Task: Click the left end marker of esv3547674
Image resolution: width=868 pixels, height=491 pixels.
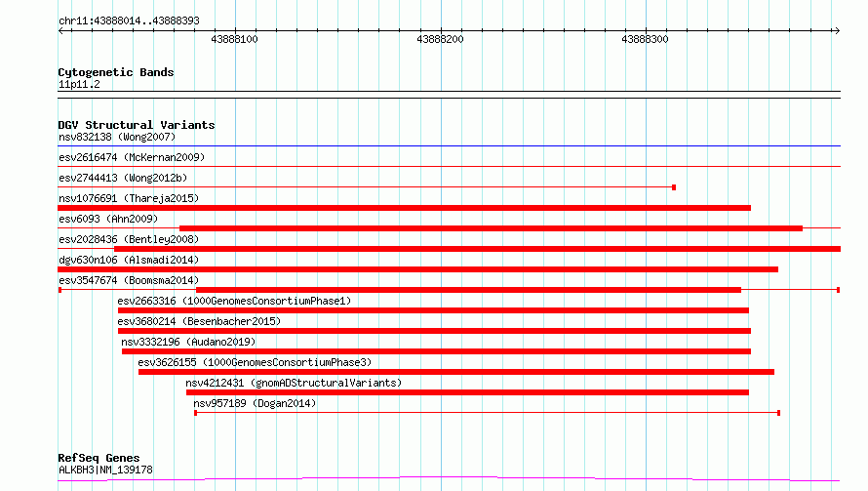Action: [59, 290]
